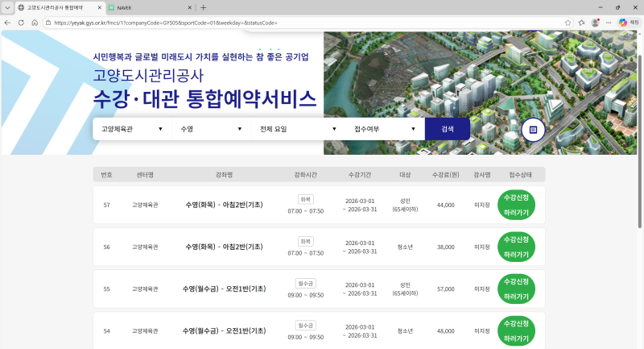Click the browser back arrow
Screen dimensions: 644x349
pos(7,23)
